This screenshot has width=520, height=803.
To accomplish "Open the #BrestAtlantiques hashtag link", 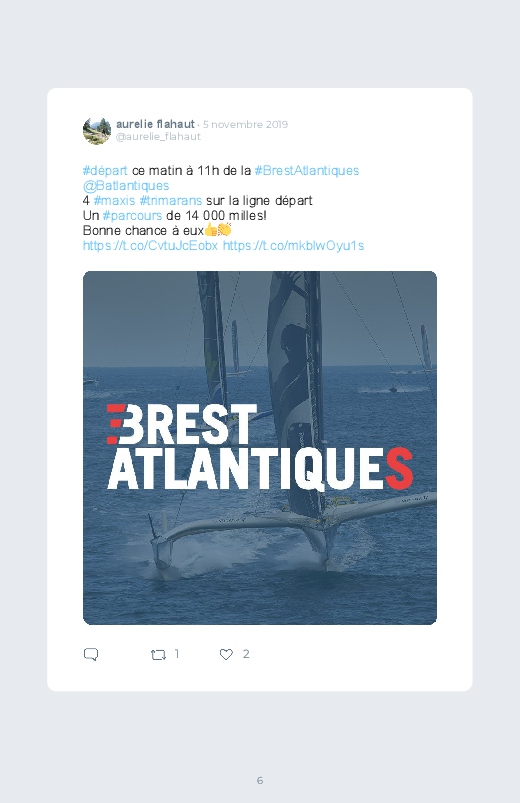I will (307, 171).
